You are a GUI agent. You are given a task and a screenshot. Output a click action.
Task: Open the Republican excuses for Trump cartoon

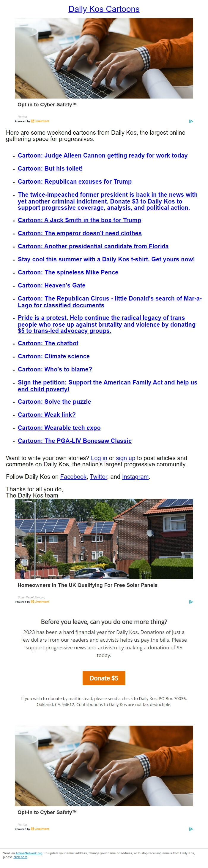(x=75, y=181)
